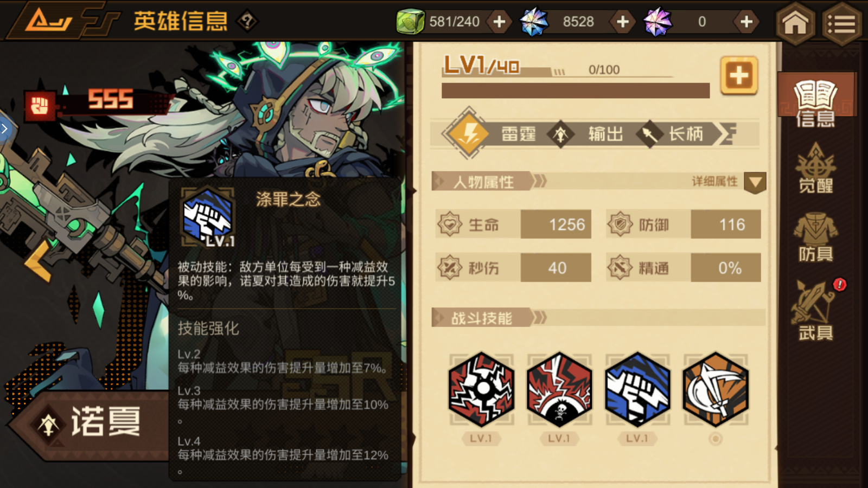Toggle the locked fourth skill indicator dot
The width and height of the screenshot is (868, 488).
tap(716, 439)
